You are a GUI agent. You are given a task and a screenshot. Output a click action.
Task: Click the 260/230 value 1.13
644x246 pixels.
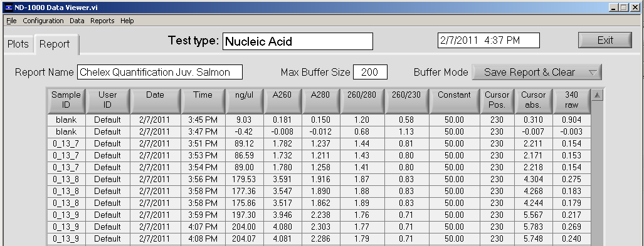(407, 131)
